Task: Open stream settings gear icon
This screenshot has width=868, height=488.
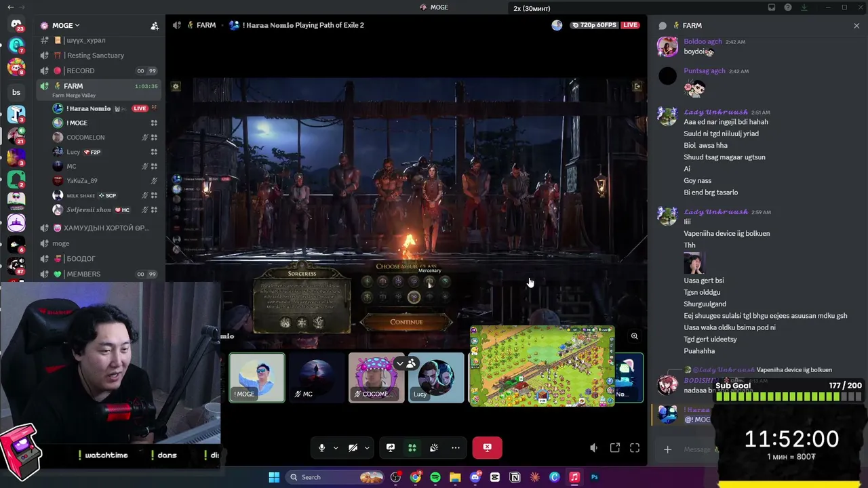Action: (x=176, y=86)
